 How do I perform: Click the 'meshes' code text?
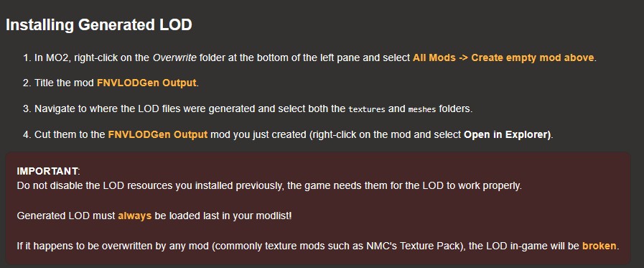[422, 109]
